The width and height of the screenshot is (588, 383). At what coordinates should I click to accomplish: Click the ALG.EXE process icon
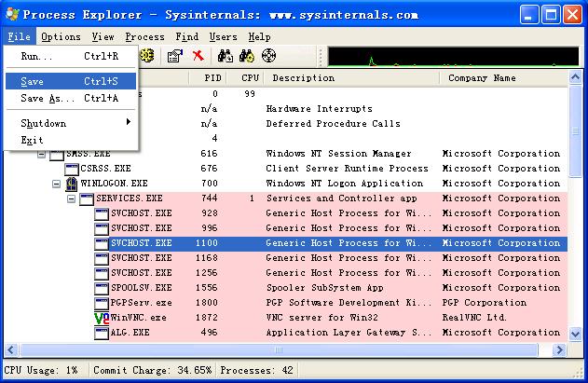[x=102, y=333]
